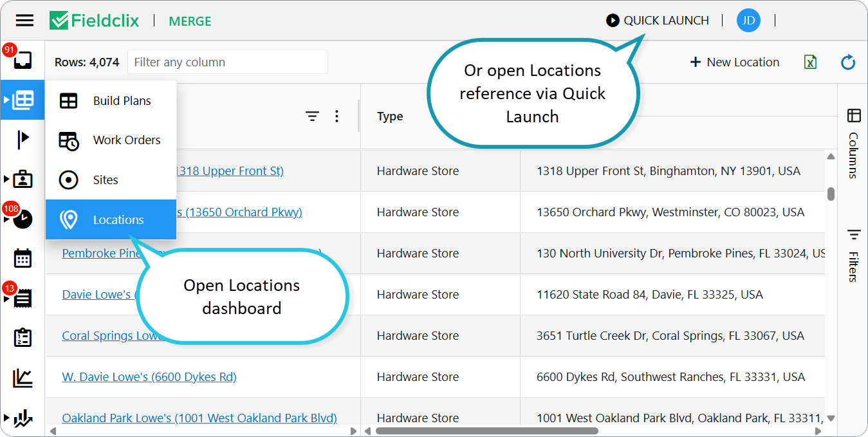This screenshot has width=868, height=437.
Task: Click the Quick Launch play icon
Action: click(613, 21)
